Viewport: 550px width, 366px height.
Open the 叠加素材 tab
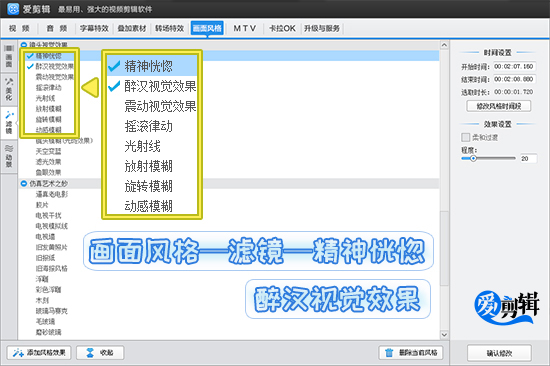[x=132, y=28]
